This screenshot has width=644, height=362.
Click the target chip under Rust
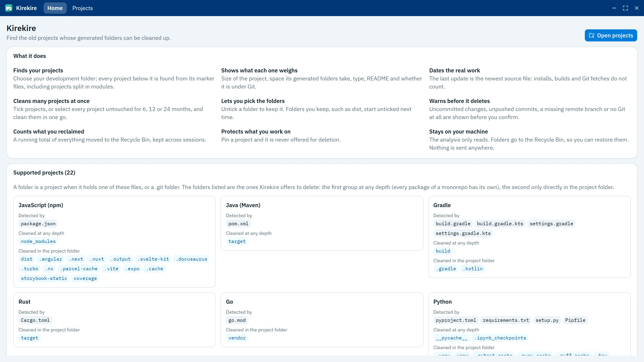point(30,338)
